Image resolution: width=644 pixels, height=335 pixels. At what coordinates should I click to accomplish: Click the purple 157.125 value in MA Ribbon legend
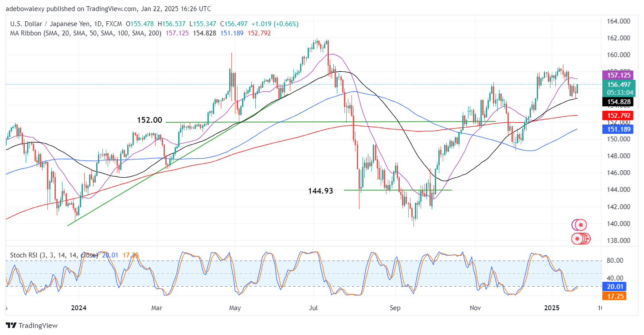coord(177,33)
